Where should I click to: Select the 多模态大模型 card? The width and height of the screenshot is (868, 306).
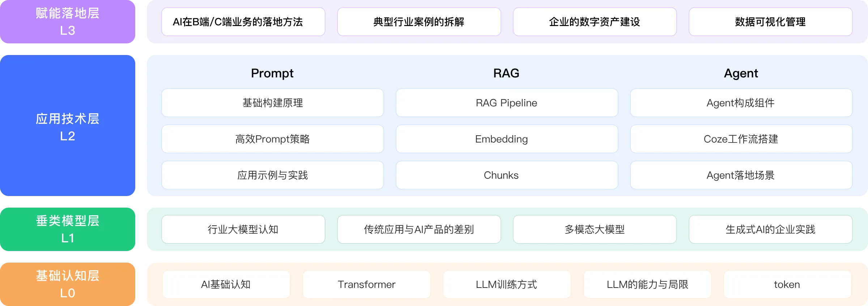(595, 230)
